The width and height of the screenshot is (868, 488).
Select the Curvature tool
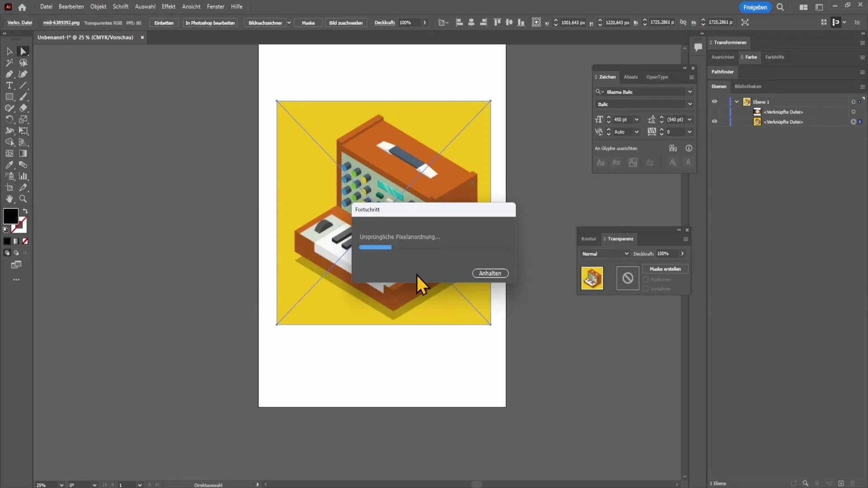pyautogui.click(x=23, y=74)
